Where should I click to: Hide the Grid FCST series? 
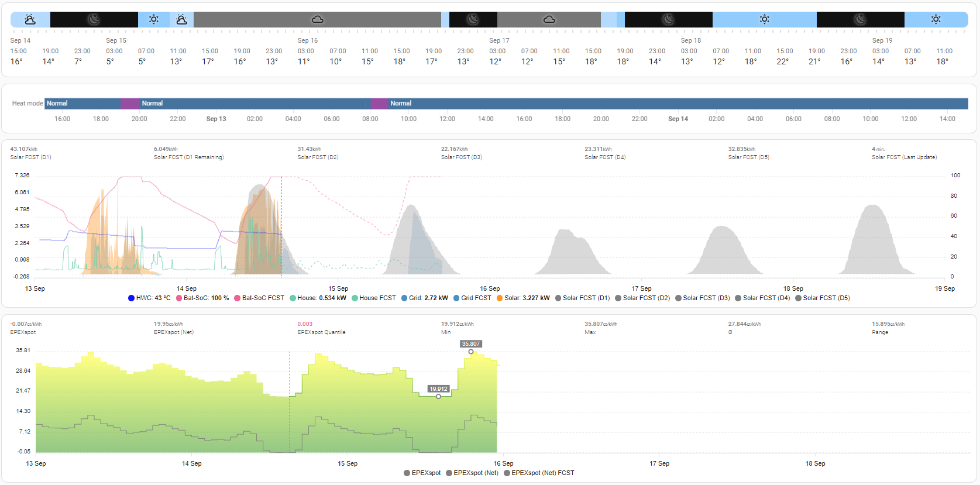click(472, 298)
